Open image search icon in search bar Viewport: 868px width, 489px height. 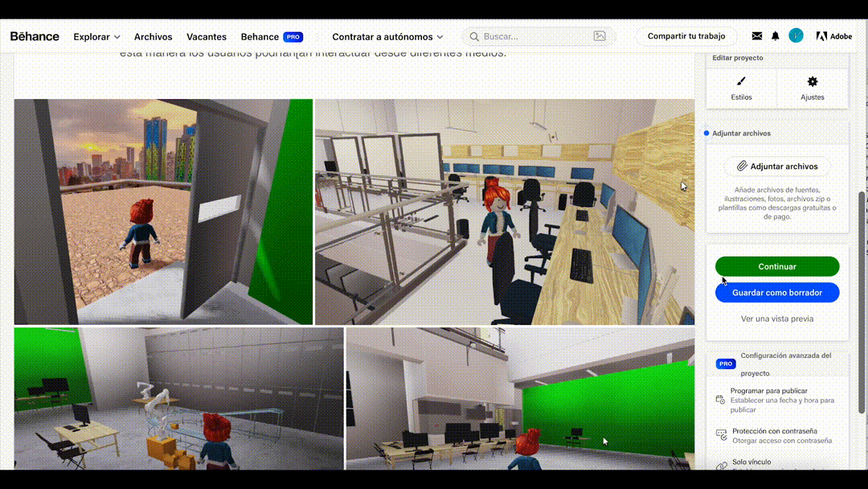pyautogui.click(x=600, y=36)
